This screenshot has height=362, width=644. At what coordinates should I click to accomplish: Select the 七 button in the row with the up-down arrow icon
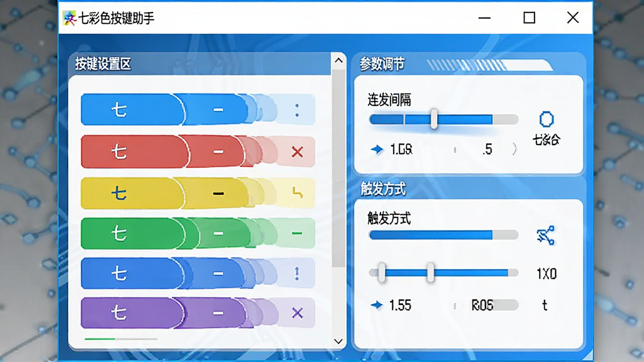(132, 273)
